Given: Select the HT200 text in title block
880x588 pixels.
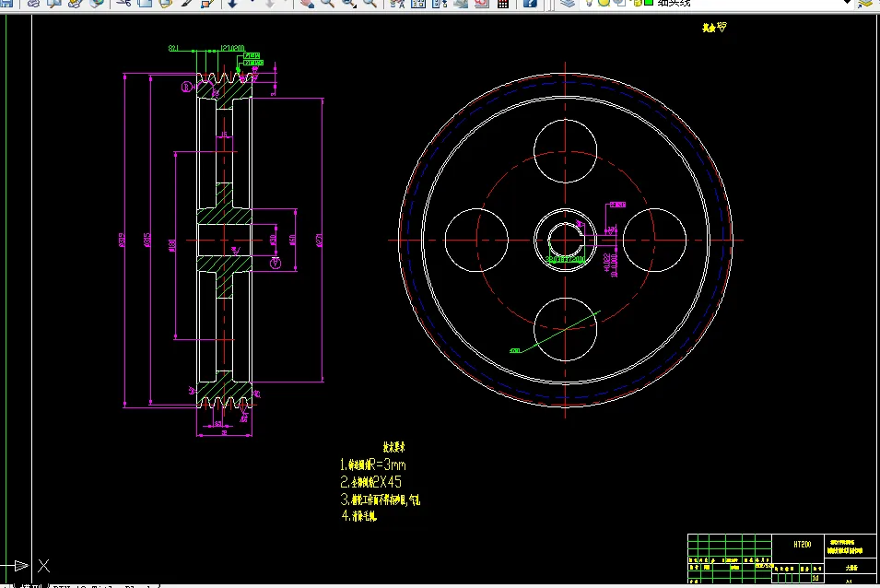Looking at the screenshot, I should (x=802, y=545).
